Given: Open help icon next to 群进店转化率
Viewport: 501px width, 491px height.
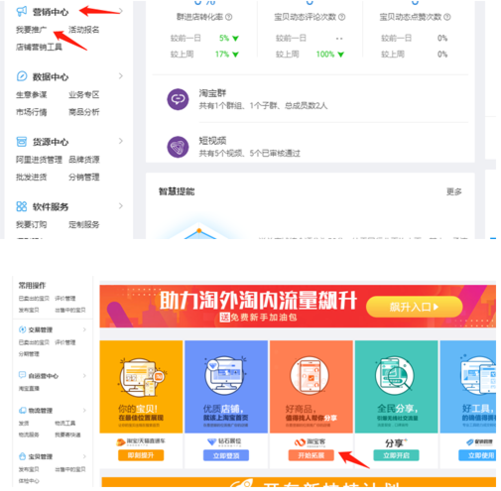Looking at the screenshot, I should click(x=229, y=17).
